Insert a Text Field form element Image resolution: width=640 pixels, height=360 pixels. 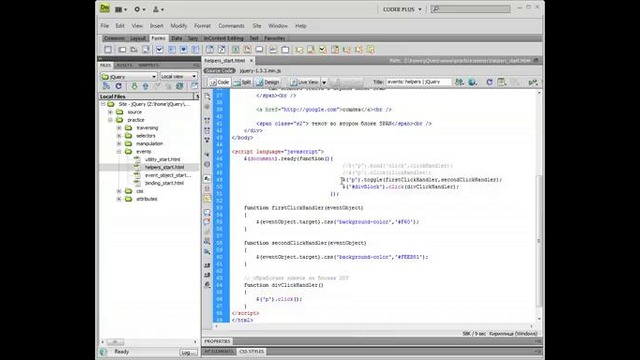pyautogui.click(x=122, y=50)
